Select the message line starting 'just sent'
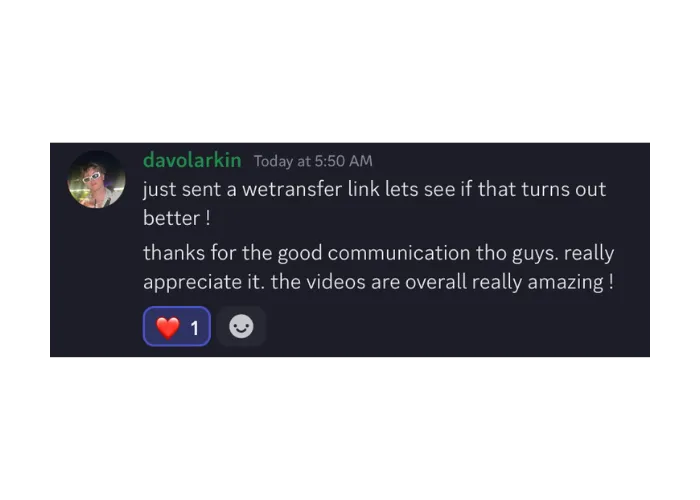700x500 pixels. (x=374, y=189)
